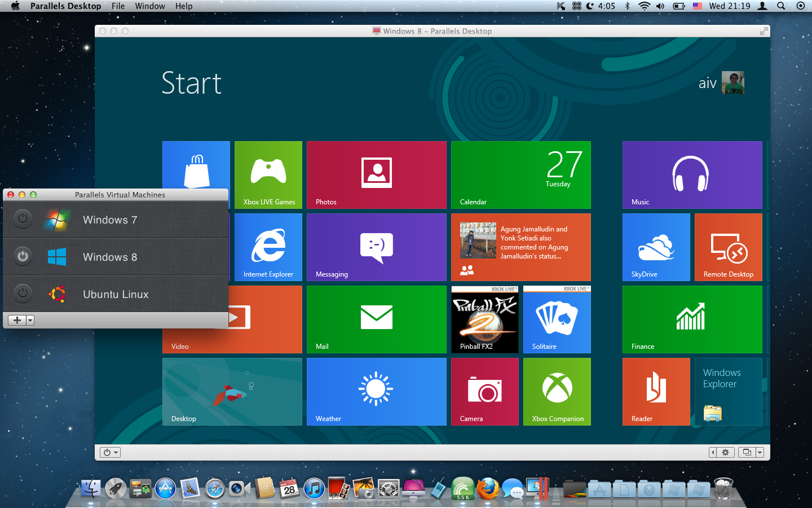
Task: Enter full screen for Windows 8 window
Action: (764, 31)
